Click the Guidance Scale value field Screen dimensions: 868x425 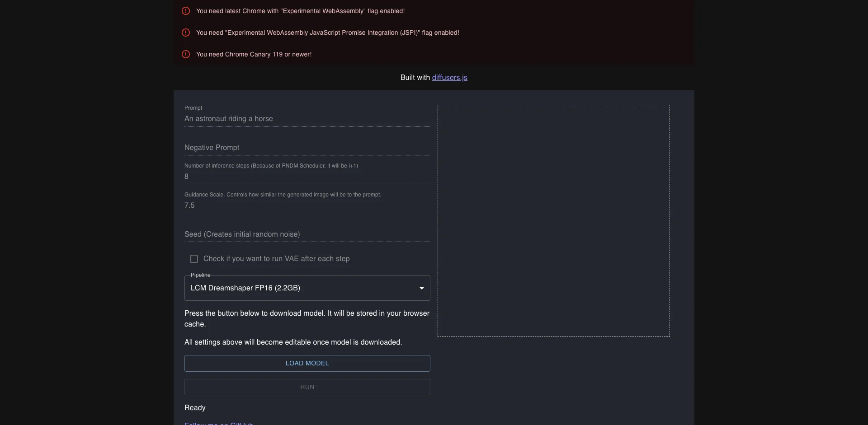point(307,205)
